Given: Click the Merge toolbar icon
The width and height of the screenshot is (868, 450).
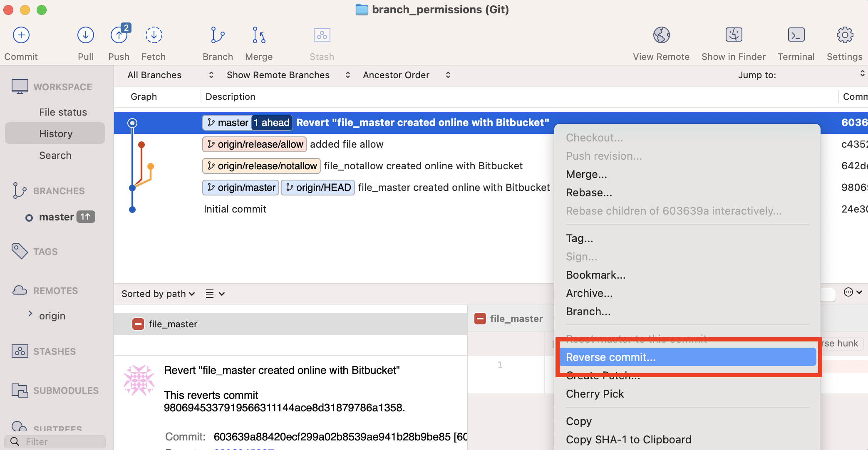Looking at the screenshot, I should (259, 35).
